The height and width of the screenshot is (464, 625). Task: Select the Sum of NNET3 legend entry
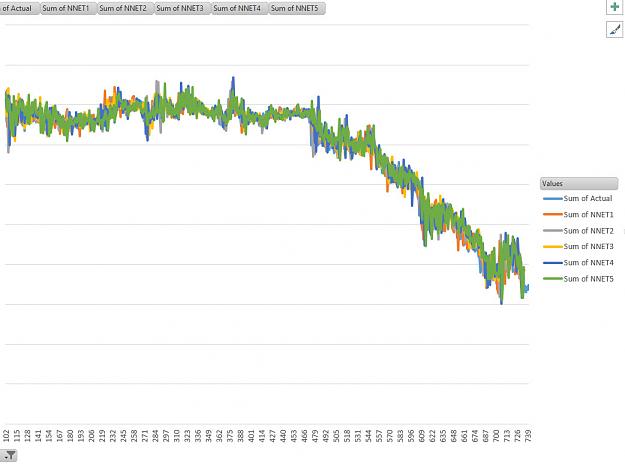578,246
